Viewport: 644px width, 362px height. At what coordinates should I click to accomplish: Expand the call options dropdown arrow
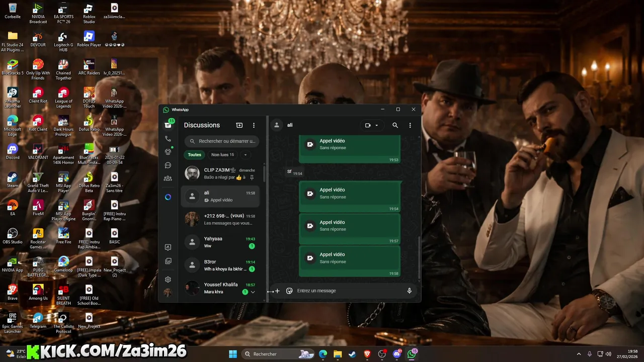click(x=376, y=125)
